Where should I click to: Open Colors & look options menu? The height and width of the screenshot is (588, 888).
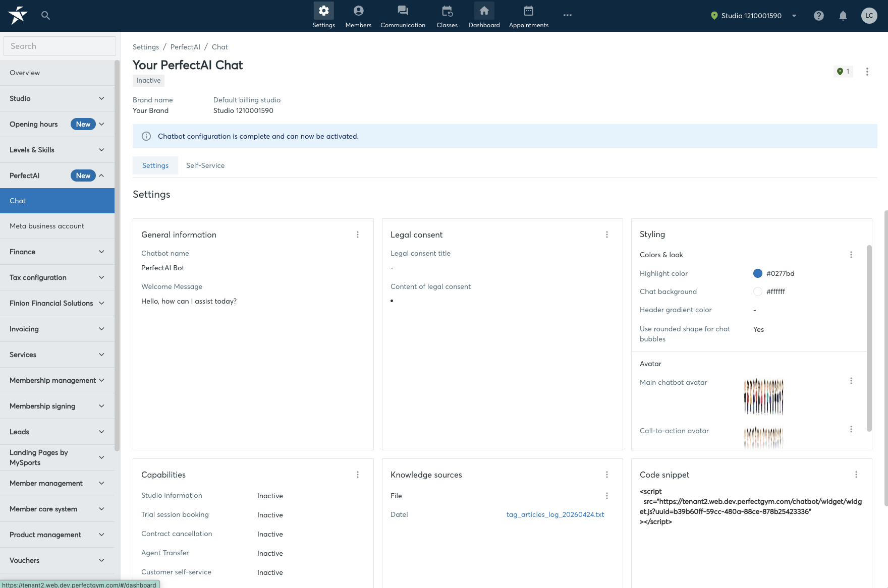pos(851,255)
